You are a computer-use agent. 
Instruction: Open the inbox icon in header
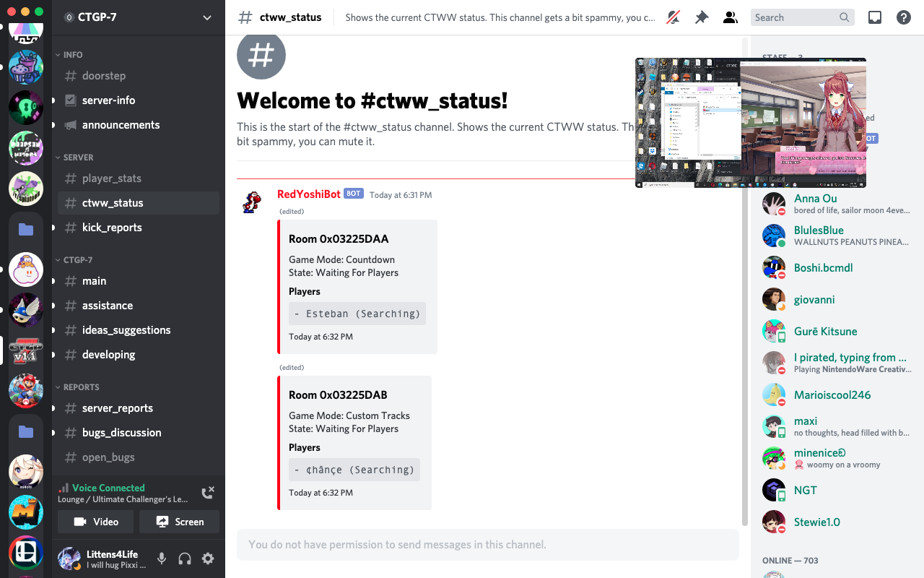[x=875, y=17]
